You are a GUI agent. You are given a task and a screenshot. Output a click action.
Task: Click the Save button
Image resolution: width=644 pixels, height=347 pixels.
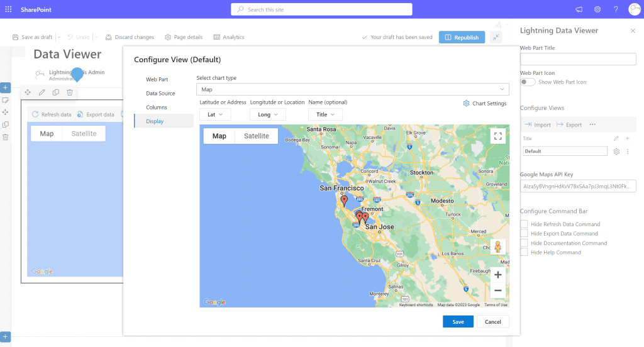point(458,322)
